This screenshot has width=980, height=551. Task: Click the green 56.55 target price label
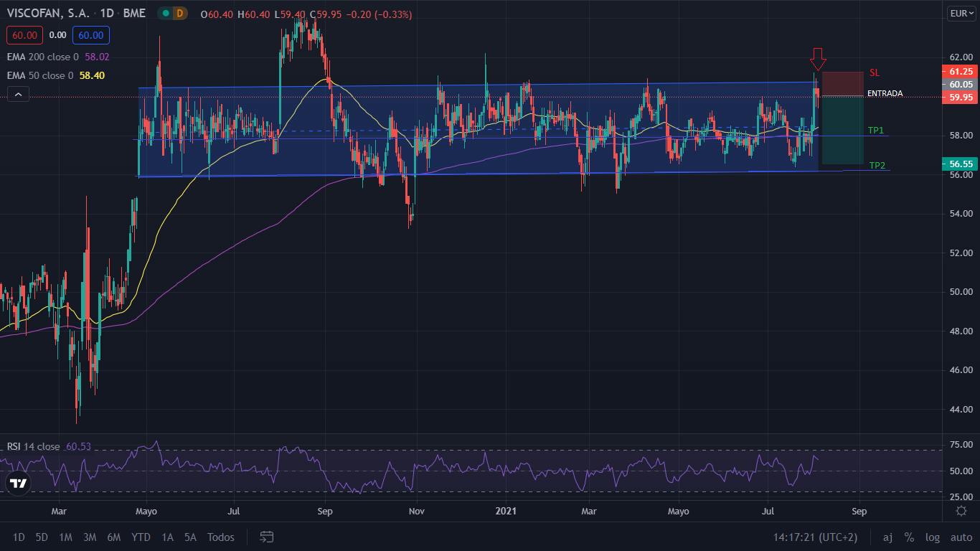coord(960,164)
